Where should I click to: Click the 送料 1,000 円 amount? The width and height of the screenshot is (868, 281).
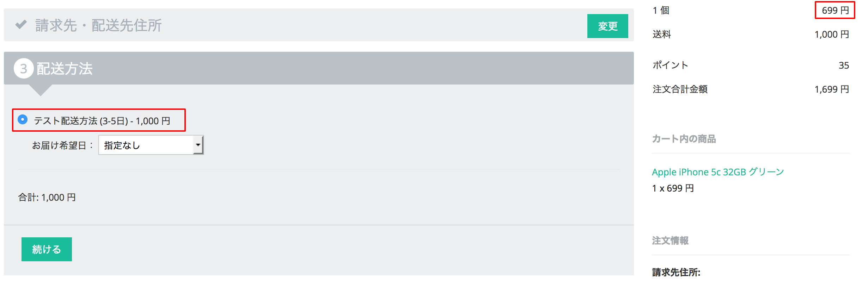tap(832, 34)
